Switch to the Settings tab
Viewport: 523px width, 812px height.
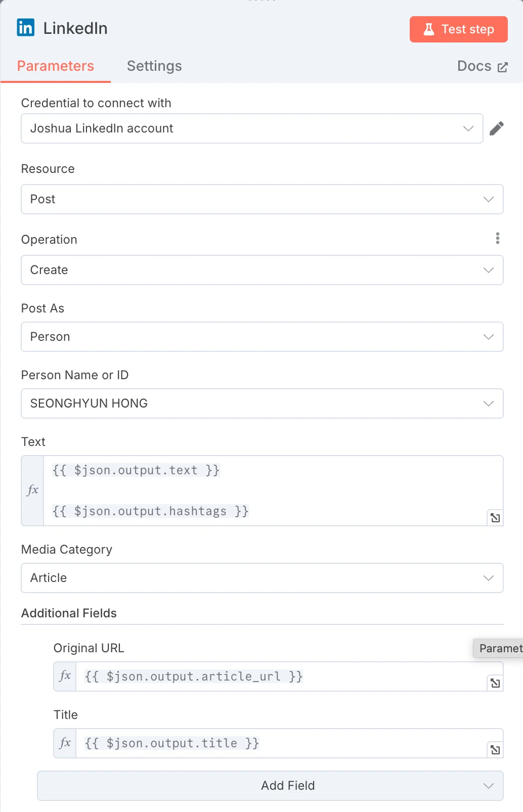click(154, 66)
